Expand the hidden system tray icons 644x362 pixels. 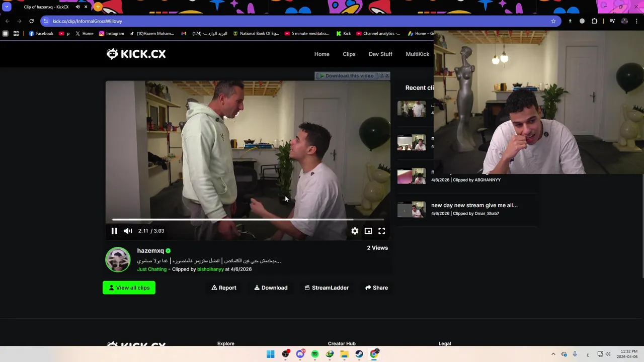(553, 354)
